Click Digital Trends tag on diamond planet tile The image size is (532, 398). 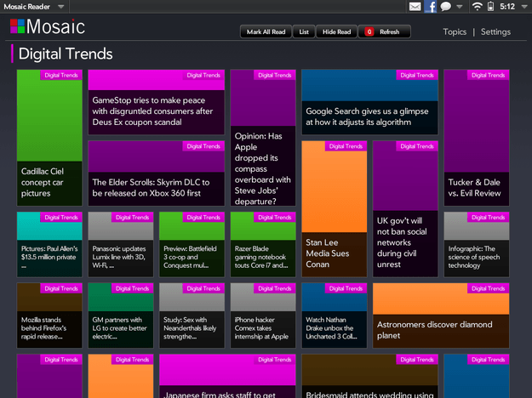[x=489, y=288]
